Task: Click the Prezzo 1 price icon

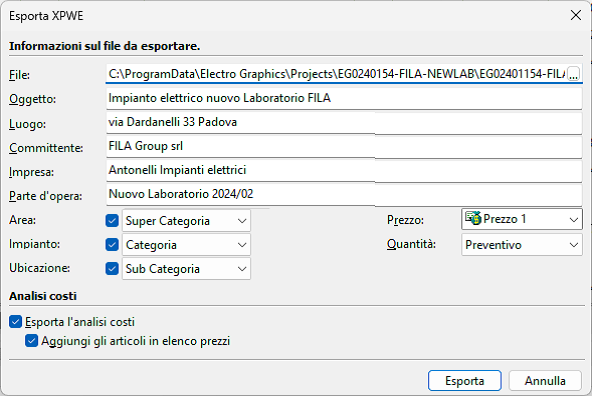Action: point(473,218)
